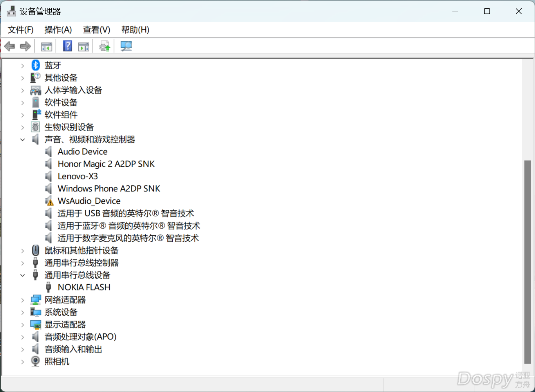This screenshot has width=535, height=392.
Task: Click the 设备管理器 title bar icon
Action: point(12,11)
